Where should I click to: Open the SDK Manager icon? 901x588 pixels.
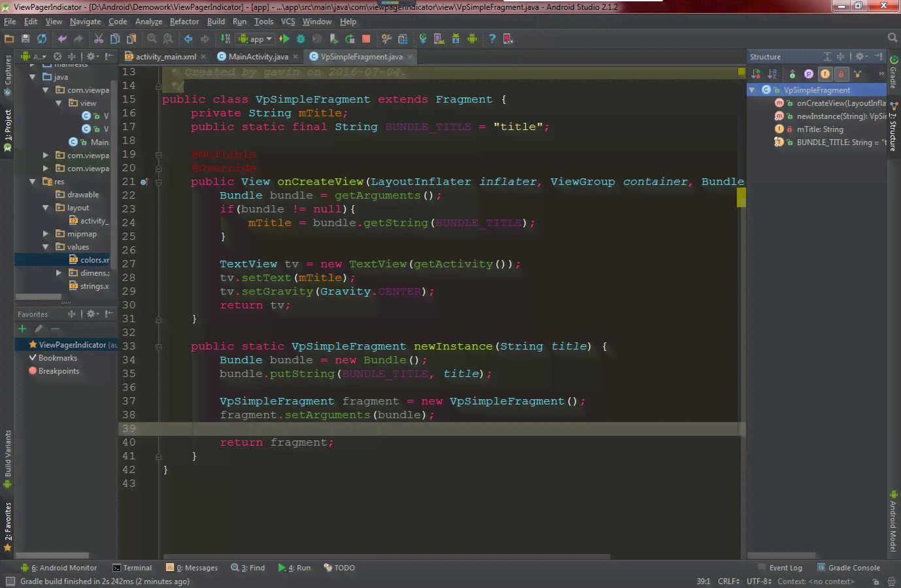(456, 39)
